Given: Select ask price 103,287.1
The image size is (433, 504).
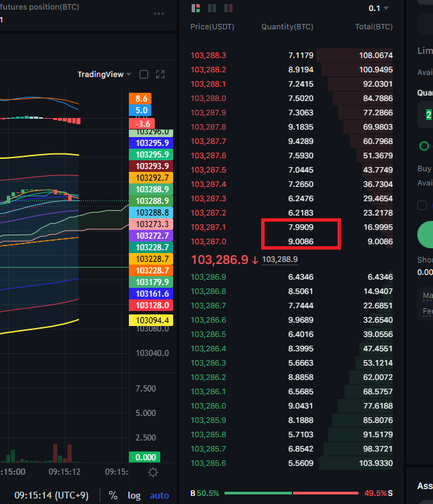Looking at the screenshot, I should 208,227.
